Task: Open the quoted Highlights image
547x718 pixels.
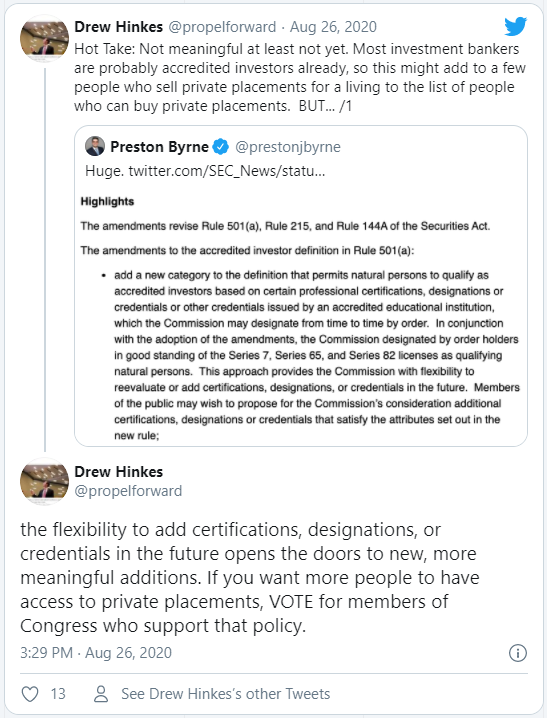Action: point(300,317)
